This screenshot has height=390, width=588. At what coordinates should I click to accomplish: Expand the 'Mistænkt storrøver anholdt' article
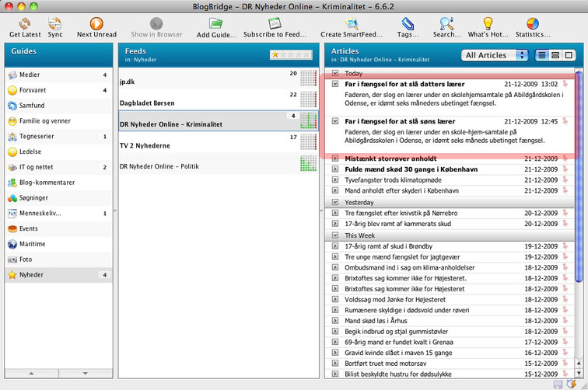(x=335, y=158)
